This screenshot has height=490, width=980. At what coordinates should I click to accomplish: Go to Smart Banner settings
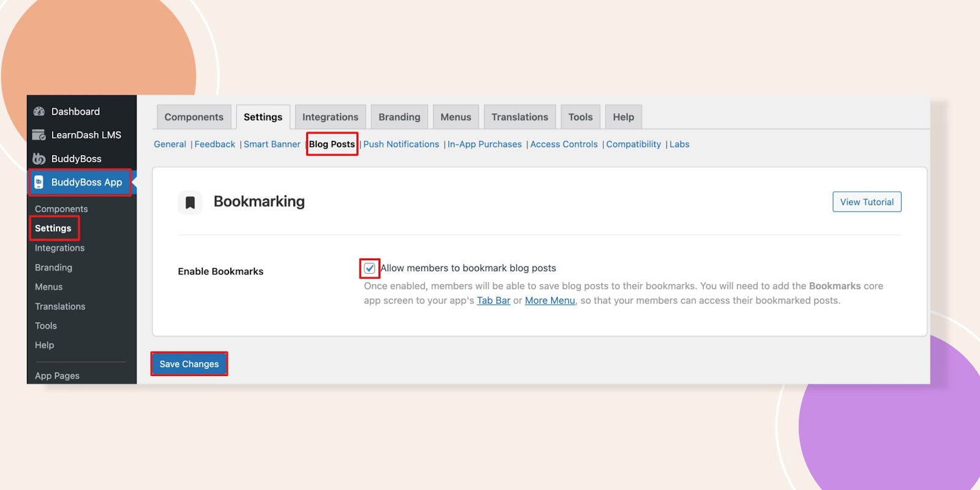[272, 145]
